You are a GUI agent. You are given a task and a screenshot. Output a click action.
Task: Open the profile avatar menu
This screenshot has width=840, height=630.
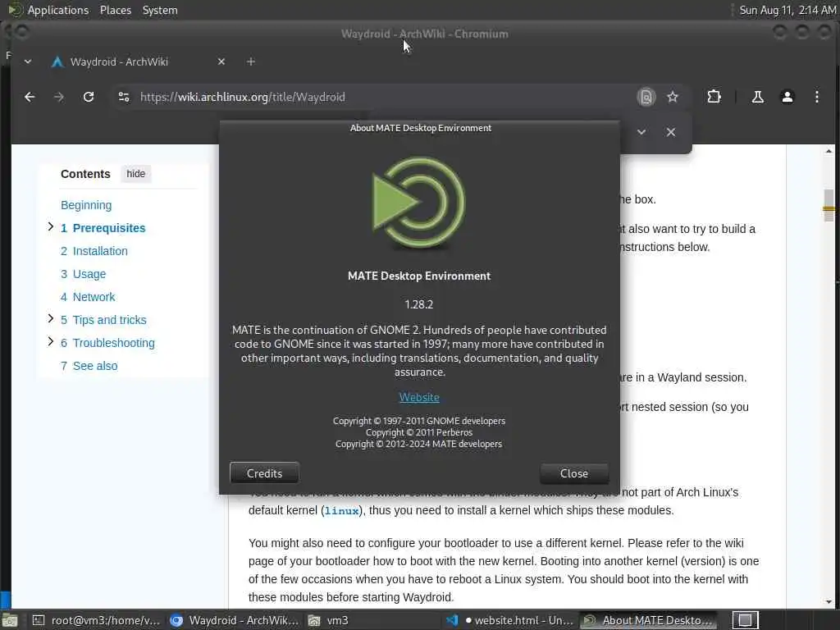tap(787, 97)
